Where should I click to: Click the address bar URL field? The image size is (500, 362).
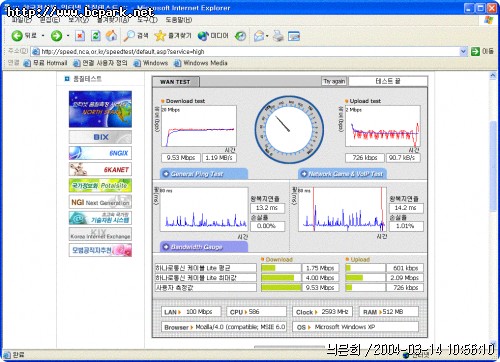click(x=246, y=51)
